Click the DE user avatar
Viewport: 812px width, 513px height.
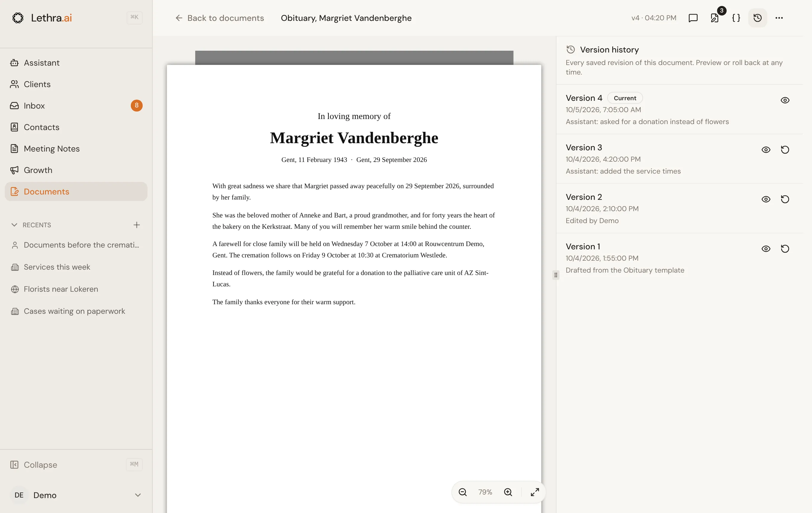click(x=19, y=495)
